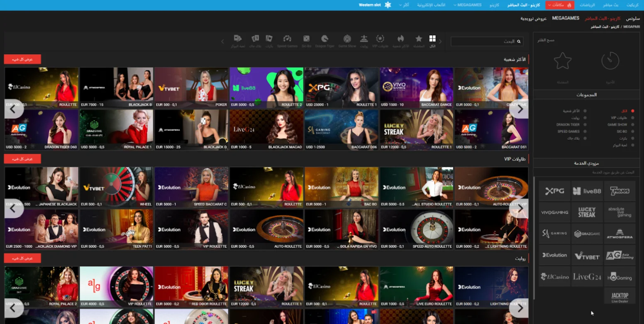644x324 pixels.
Task: Switch to the 'عروض ترويجية' promotions tab
Action: (x=534, y=19)
